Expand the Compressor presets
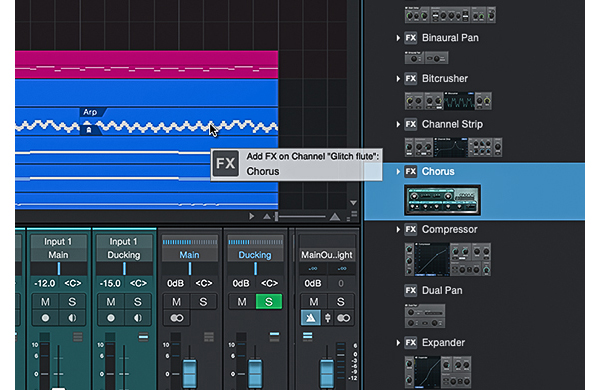Screen dimensions: 600x390 (x=398, y=229)
